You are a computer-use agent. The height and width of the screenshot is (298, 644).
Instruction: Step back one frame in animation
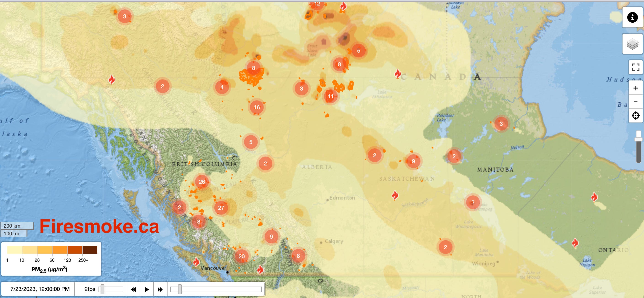(133, 289)
